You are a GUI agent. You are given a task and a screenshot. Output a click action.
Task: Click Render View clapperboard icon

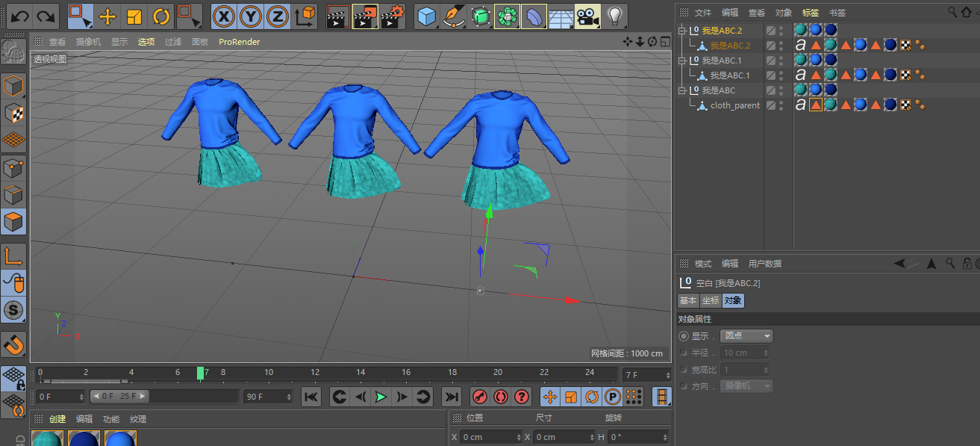pyautogui.click(x=338, y=16)
